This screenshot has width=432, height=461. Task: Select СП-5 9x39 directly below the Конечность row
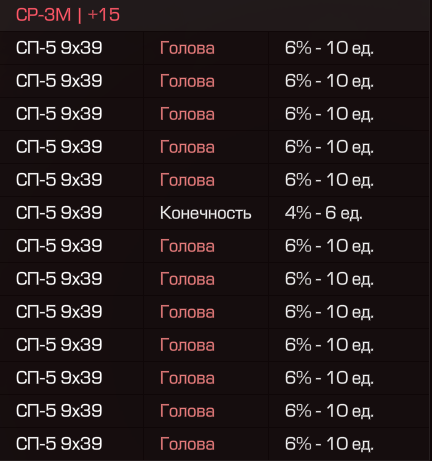point(59,246)
